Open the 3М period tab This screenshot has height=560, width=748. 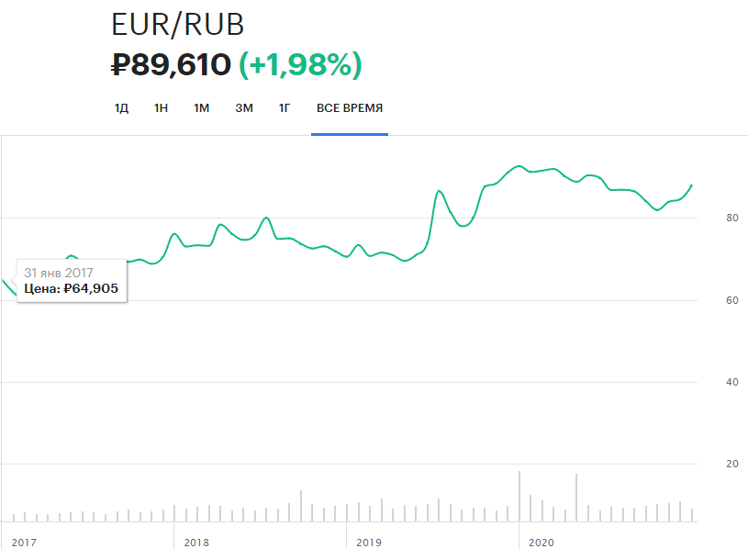pos(243,108)
